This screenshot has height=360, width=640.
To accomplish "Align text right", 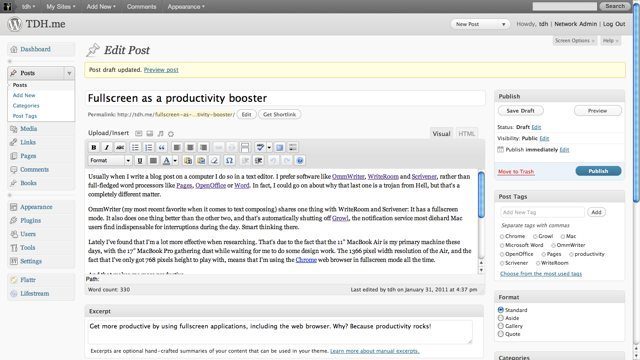I will (x=203, y=147).
